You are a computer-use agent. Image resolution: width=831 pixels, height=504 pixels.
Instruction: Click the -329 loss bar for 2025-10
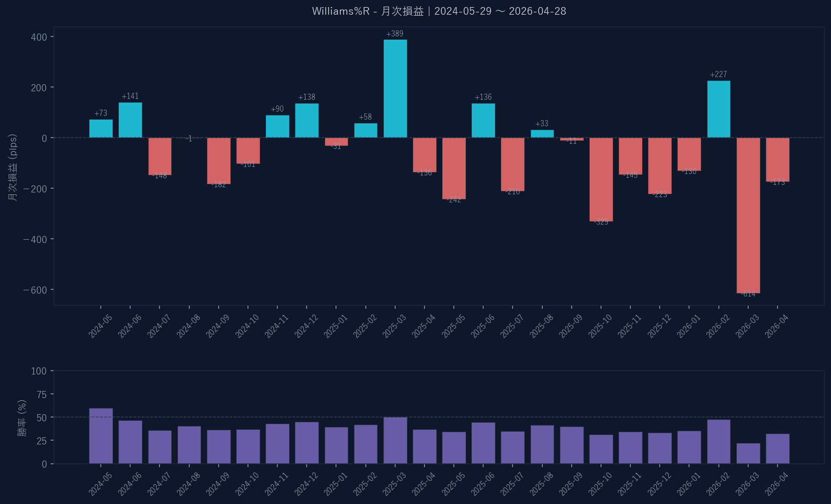601,179
